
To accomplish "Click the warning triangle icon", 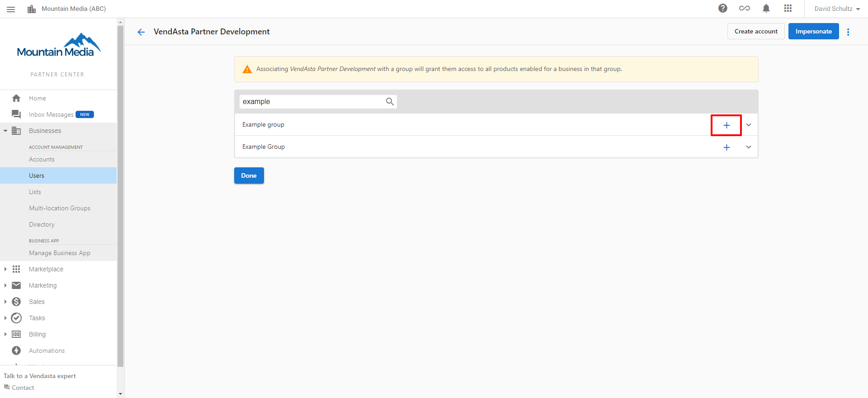I will pos(247,69).
